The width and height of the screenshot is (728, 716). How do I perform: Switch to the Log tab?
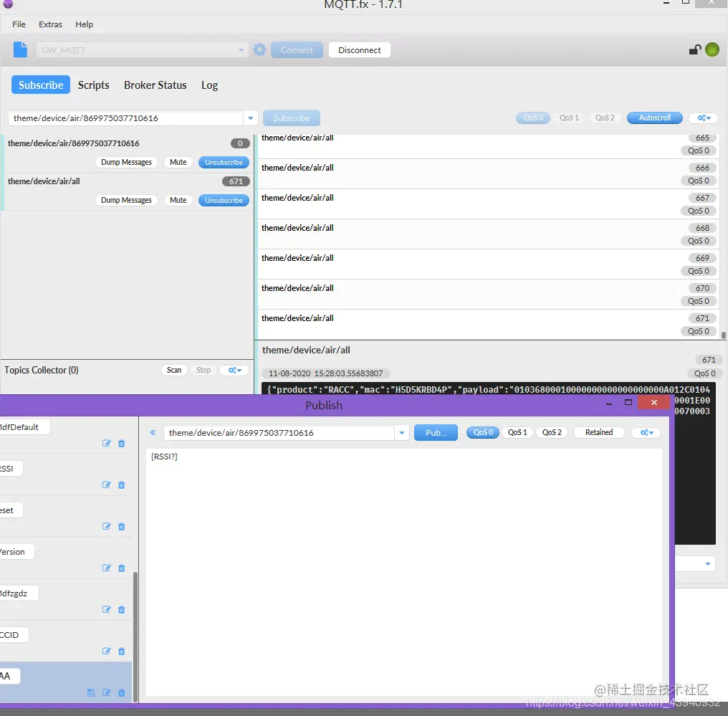click(x=209, y=85)
